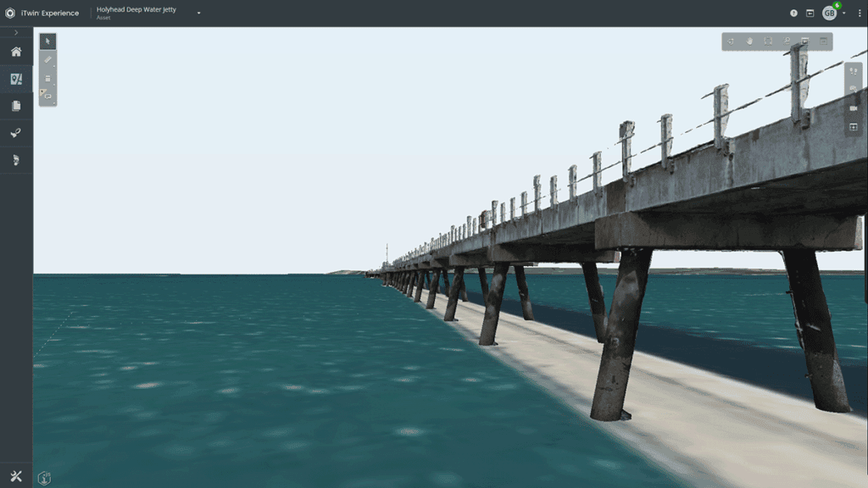Open the tools wrench icon at the sidebar bottom
The image size is (868, 488).
(16, 475)
